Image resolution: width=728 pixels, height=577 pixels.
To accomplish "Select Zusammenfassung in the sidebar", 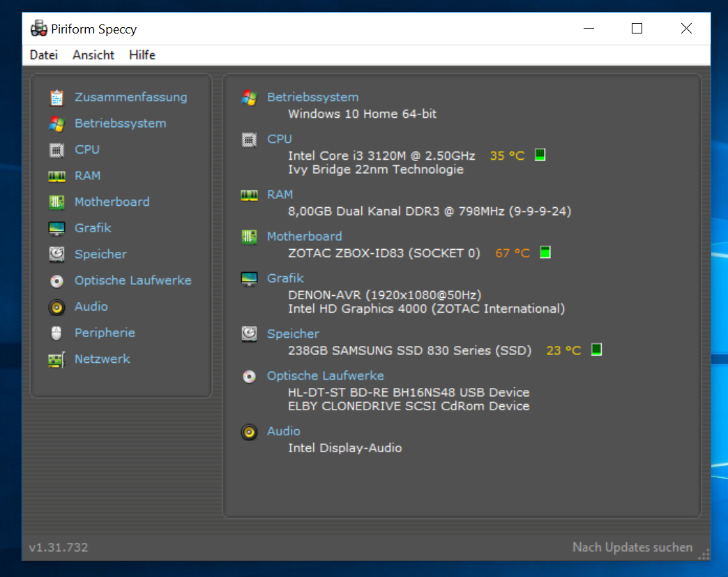I will [131, 97].
